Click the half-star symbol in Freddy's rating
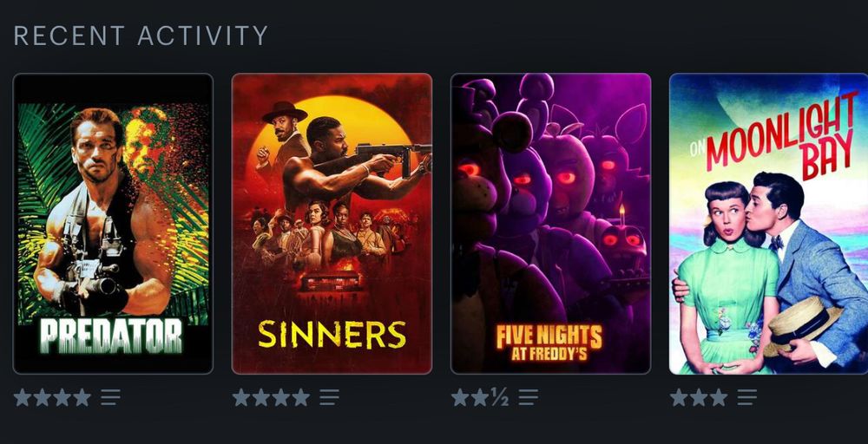Screen dimensions: 868x444 click(x=500, y=397)
